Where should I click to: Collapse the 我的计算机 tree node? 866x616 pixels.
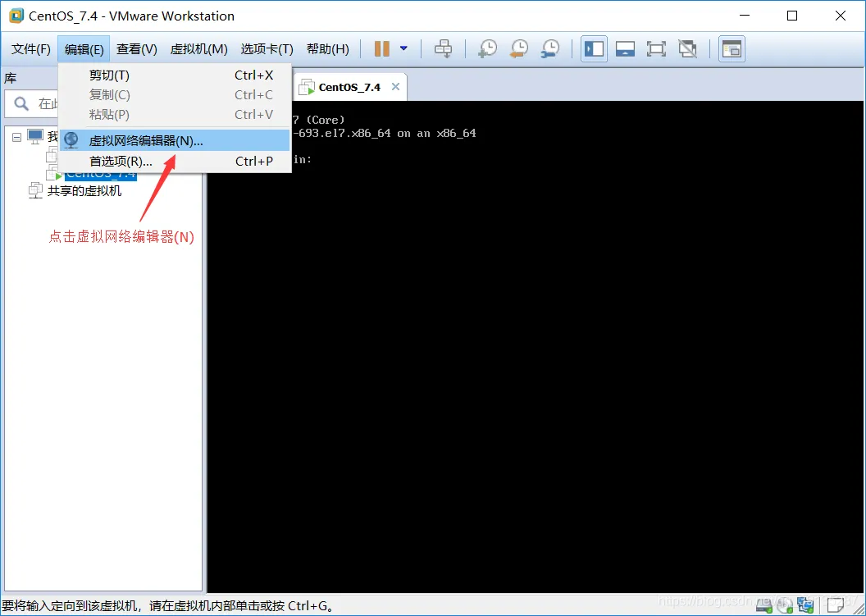17,137
